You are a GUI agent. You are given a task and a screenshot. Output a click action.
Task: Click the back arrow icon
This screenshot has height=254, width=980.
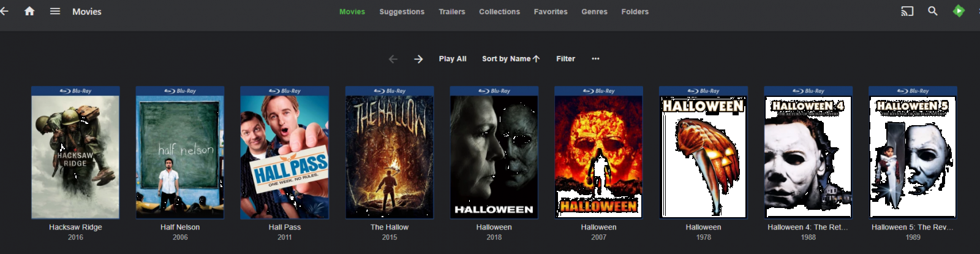4,11
